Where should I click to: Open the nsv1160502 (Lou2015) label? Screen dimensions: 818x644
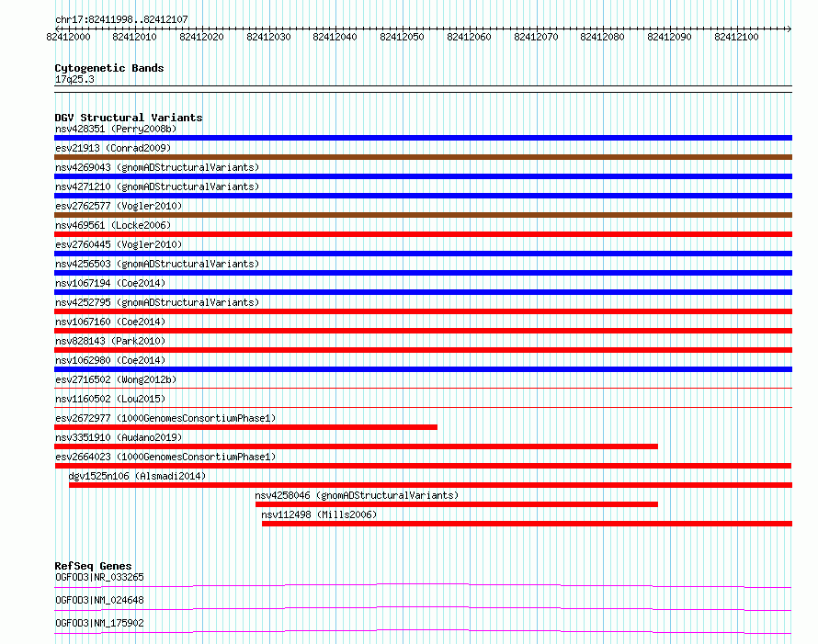(x=110, y=399)
